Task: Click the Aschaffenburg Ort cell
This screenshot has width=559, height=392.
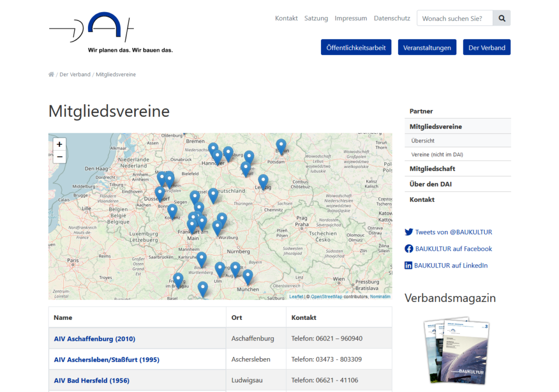Action: coord(256,338)
